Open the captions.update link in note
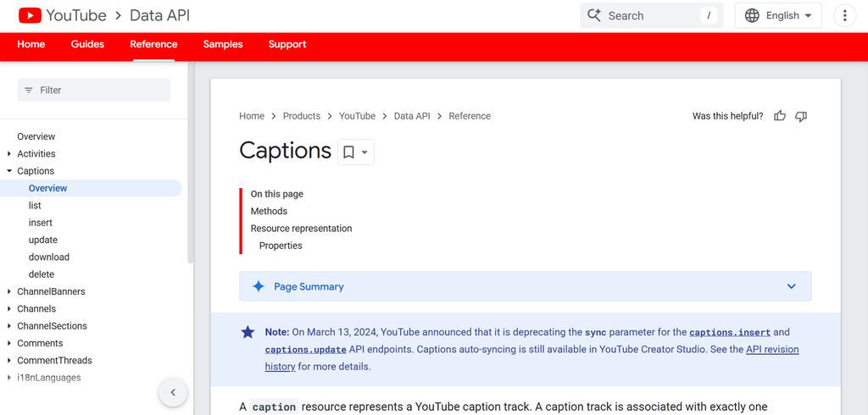 [305, 350]
